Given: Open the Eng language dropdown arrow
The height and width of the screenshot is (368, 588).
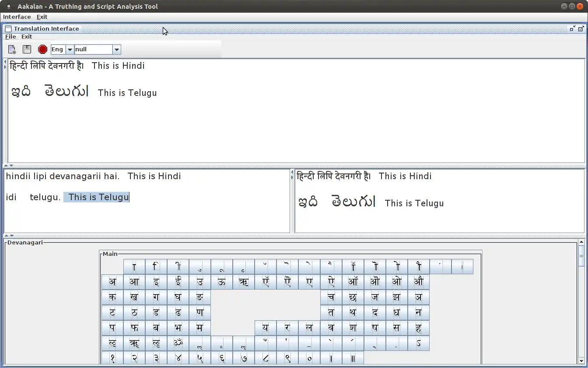Looking at the screenshot, I should 69,50.
